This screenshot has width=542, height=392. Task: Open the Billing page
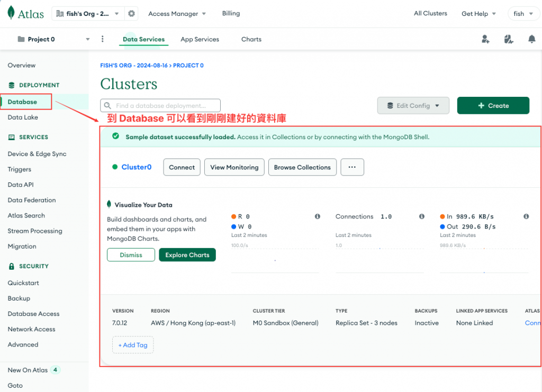[x=231, y=13]
